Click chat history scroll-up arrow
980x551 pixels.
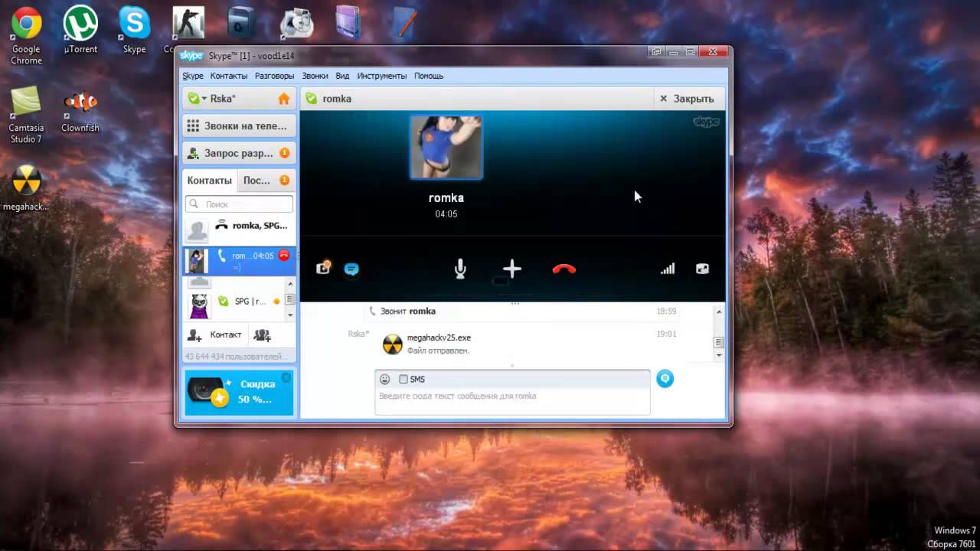(x=719, y=311)
